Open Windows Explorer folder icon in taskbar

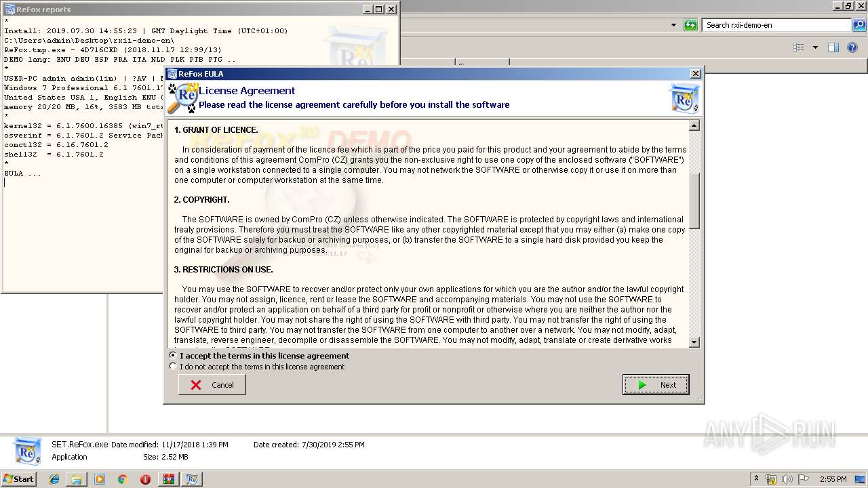point(77,479)
